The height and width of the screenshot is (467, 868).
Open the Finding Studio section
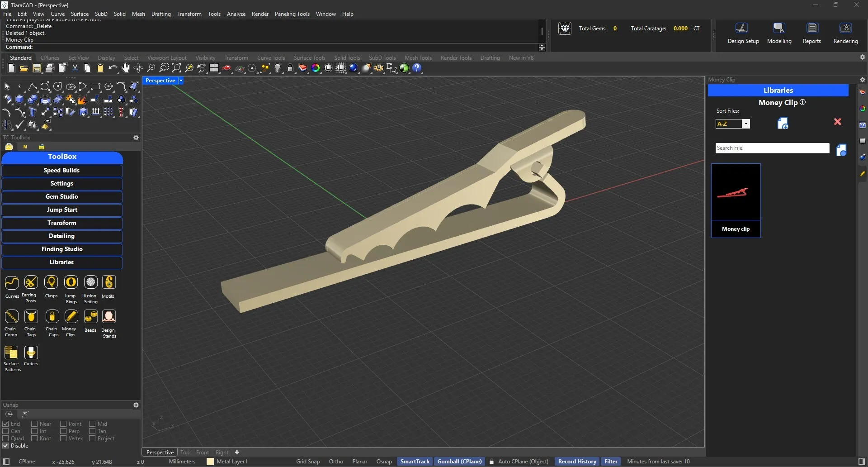click(x=62, y=249)
